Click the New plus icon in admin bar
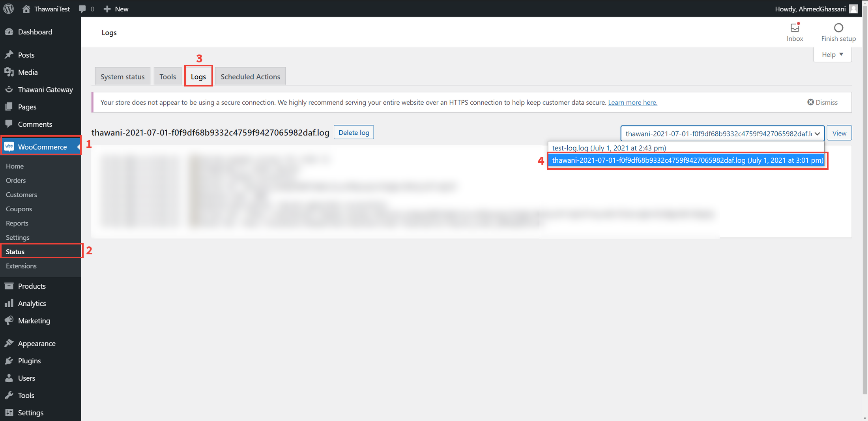Viewport: 868px width, 421px height. 107,9
